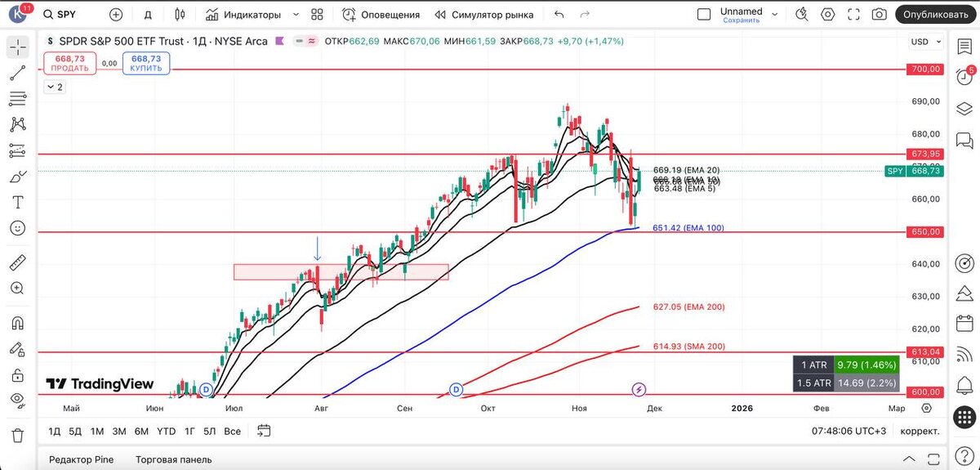Open the 07:48:06 UTC+3 timezone menu

click(848, 431)
